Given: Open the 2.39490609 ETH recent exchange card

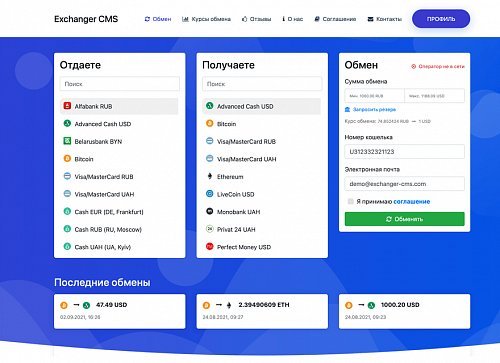Looking at the screenshot, I should pos(262,311).
